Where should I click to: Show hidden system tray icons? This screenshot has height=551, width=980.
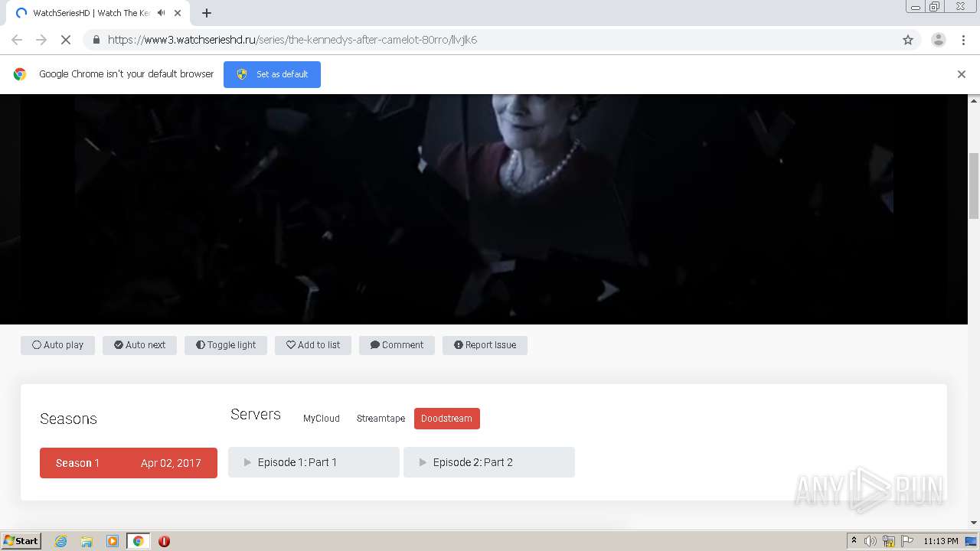click(x=854, y=541)
